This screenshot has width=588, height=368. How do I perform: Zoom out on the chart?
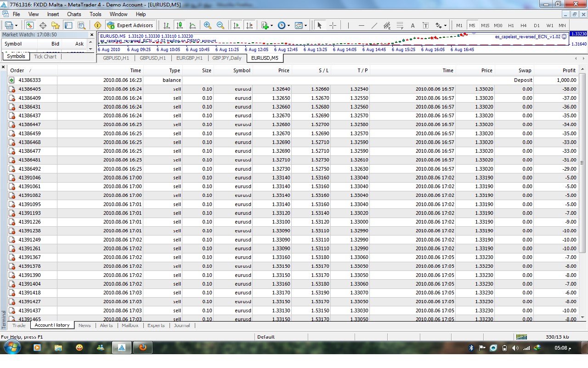coord(220,25)
